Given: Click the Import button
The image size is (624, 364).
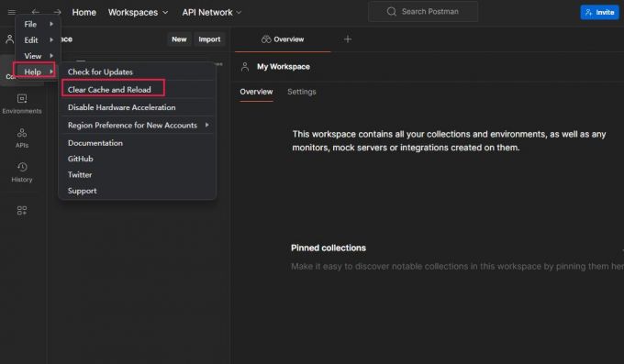Looking at the screenshot, I should pos(209,39).
